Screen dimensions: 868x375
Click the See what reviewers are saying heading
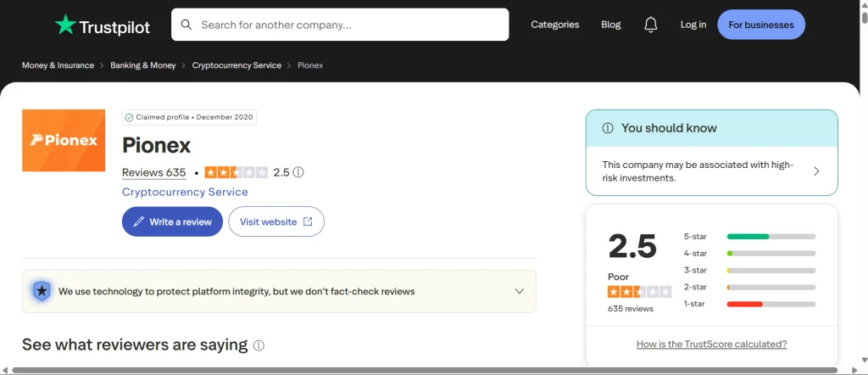pyautogui.click(x=135, y=344)
